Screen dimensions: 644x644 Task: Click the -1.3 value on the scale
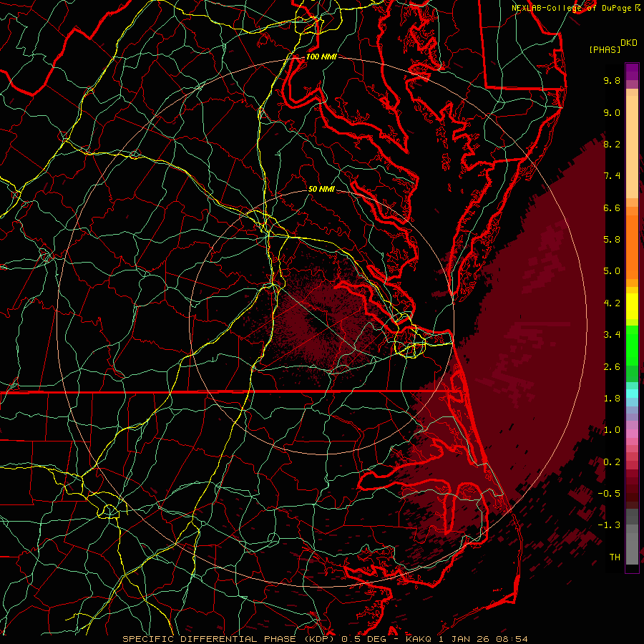tap(609, 525)
